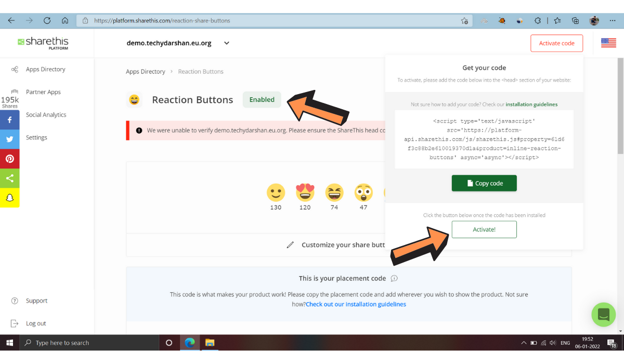
Task: Click the script code snippet box
Action: point(484,139)
